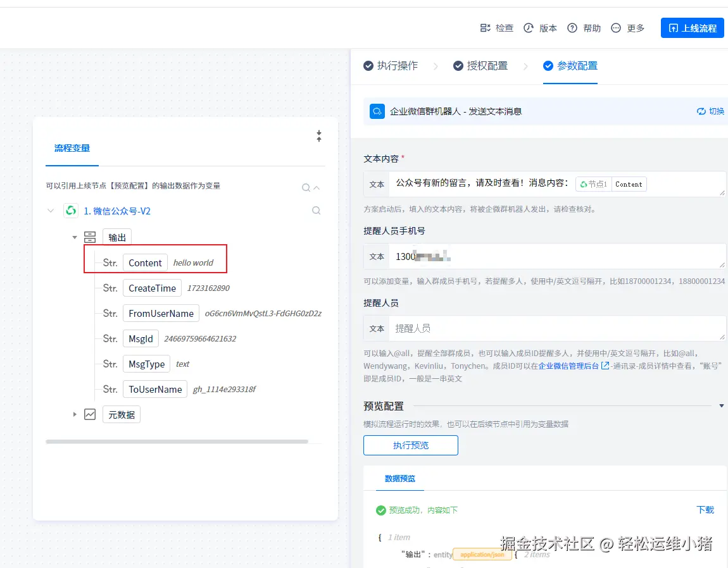Click the 1723162890 sample value
The height and width of the screenshot is (568, 728).
[208, 288]
